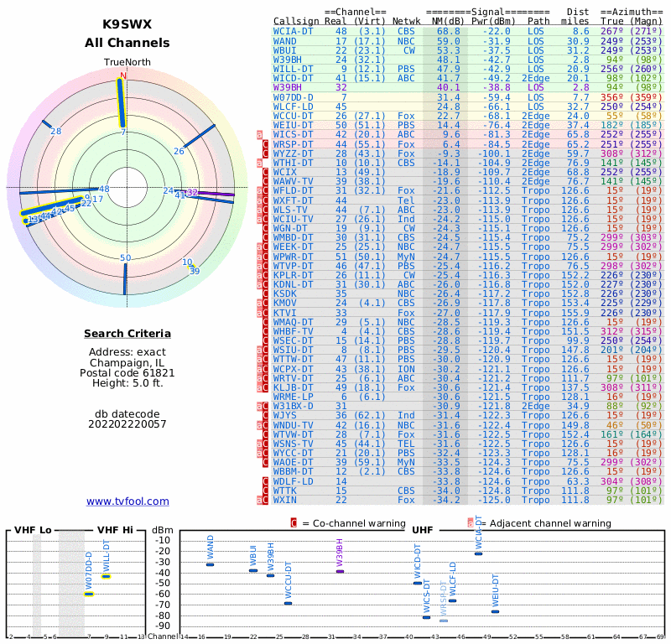
Task: Click the WICS-DT marker in UHF chart
Action: click(x=427, y=617)
